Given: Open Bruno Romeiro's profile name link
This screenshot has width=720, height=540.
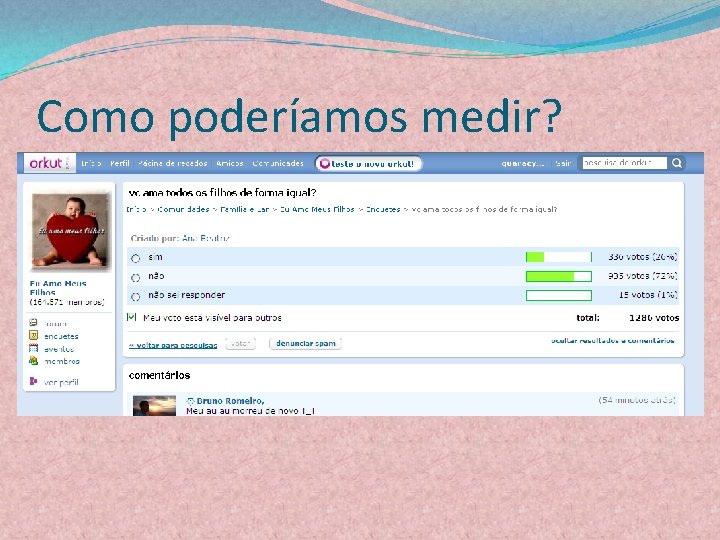Looking at the screenshot, I should pos(230,401).
